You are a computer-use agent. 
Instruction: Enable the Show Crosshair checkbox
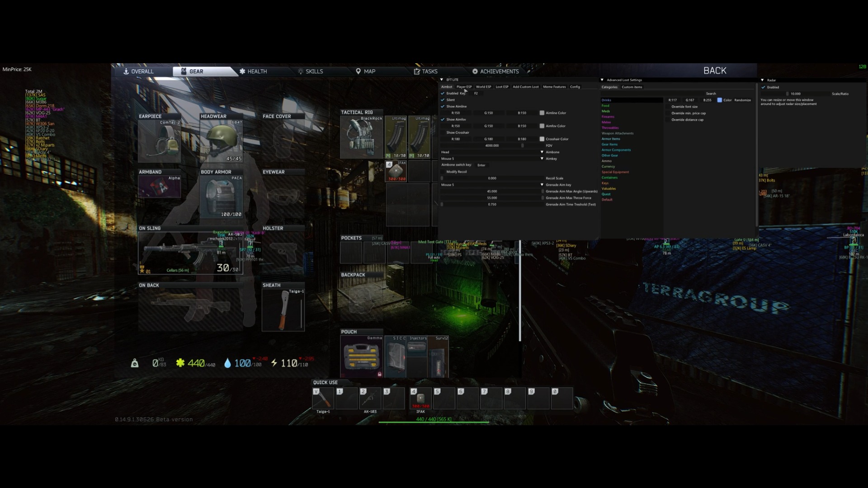pyautogui.click(x=443, y=132)
